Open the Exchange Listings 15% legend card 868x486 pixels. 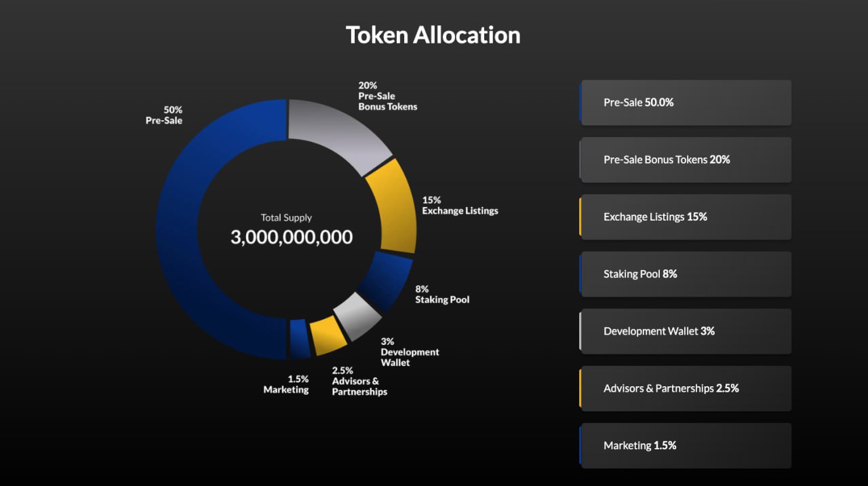coord(686,217)
